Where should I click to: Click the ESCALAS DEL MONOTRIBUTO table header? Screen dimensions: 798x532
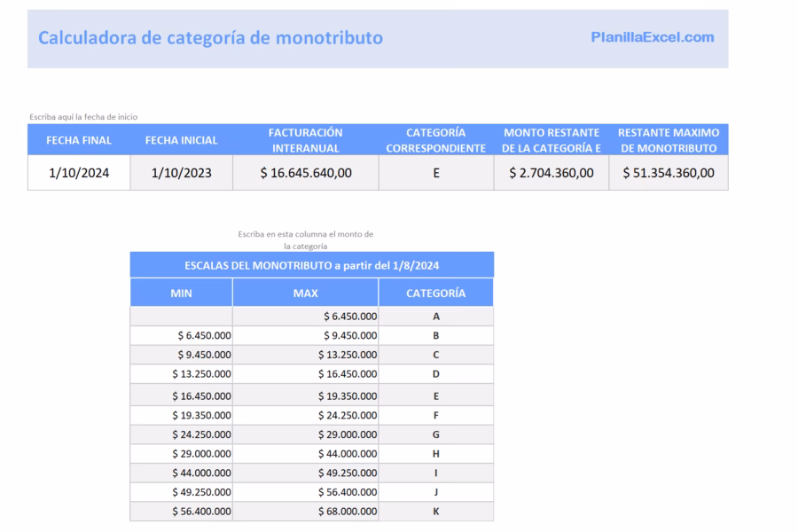[x=312, y=264]
